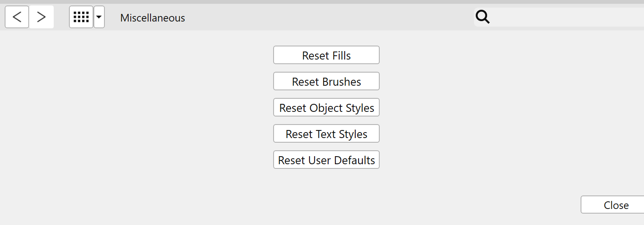Go back with the left arrow button
Image resolution: width=644 pixels, height=225 pixels.
click(17, 17)
